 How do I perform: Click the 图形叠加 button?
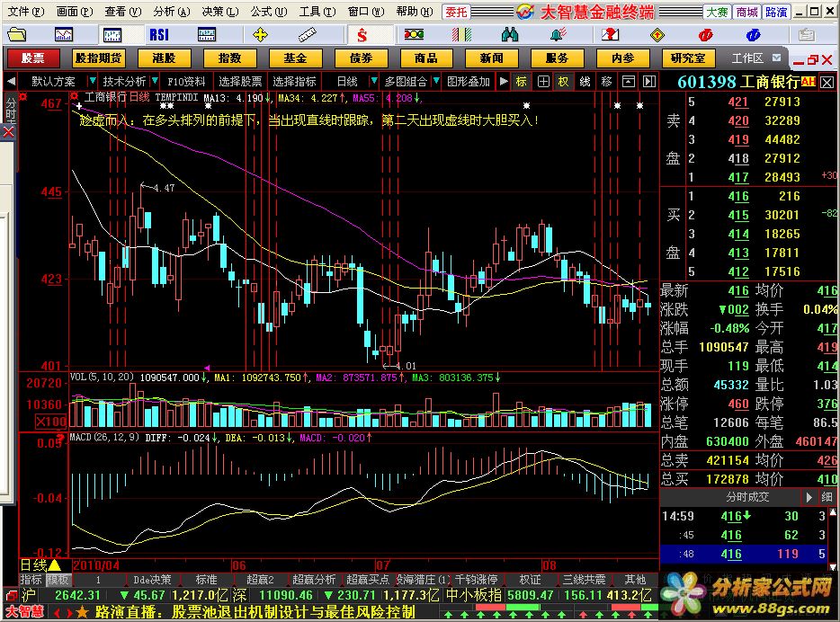tap(469, 82)
